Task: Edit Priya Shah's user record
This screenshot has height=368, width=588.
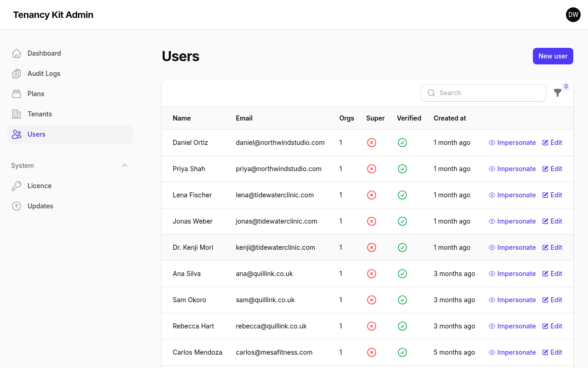Action: [x=552, y=169]
